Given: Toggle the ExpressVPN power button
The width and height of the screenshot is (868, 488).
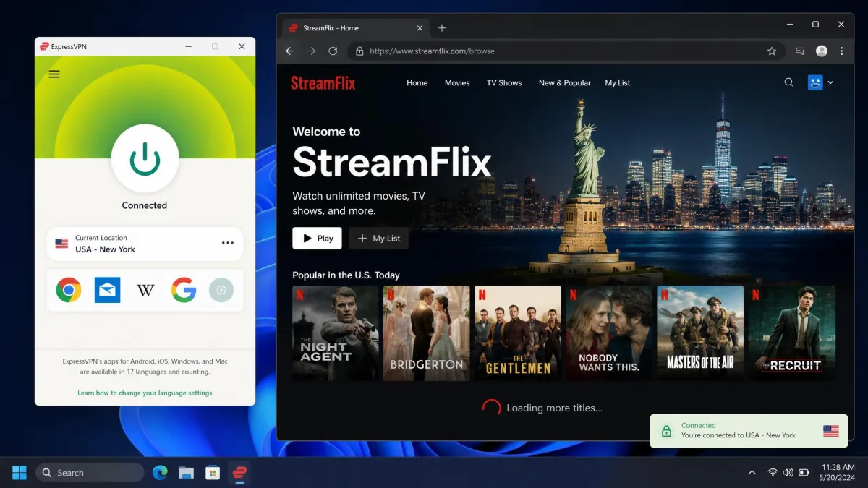Looking at the screenshot, I should pyautogui.click(x=145, y=158).
